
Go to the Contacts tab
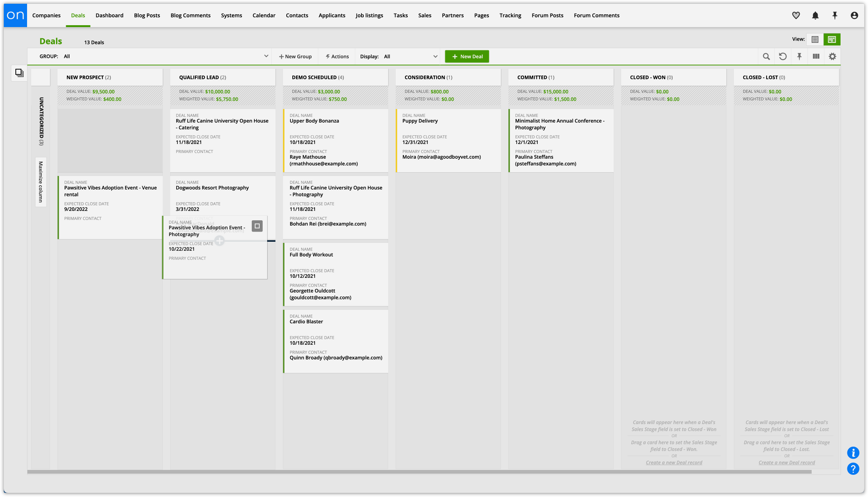(297, 15)
